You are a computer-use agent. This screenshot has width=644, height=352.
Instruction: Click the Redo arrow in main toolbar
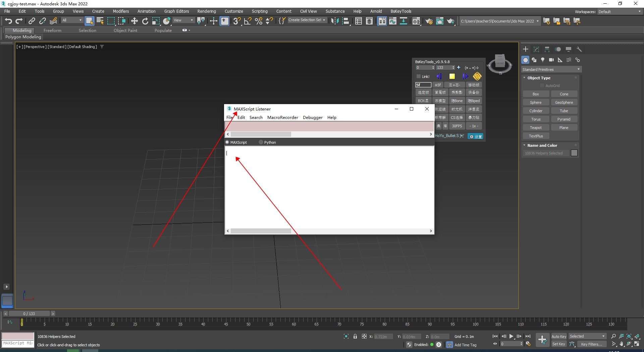tap(19, 21)
